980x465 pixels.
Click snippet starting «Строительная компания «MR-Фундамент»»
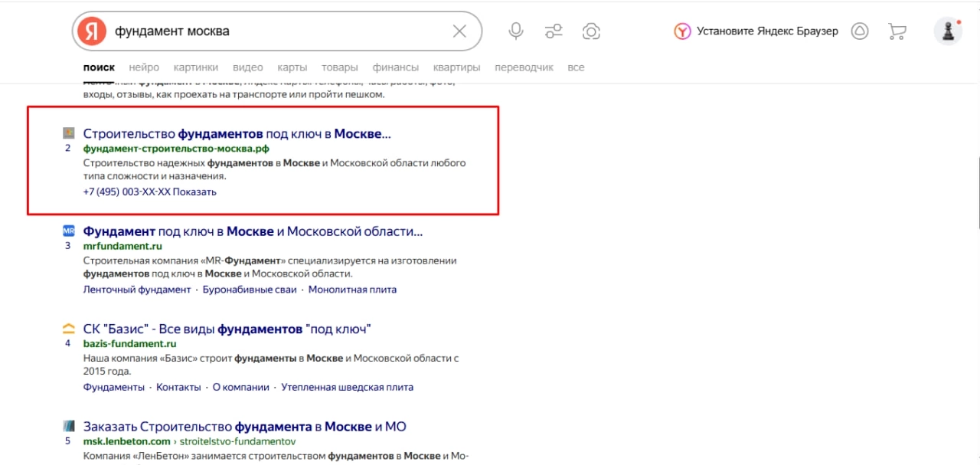[269, 267]
